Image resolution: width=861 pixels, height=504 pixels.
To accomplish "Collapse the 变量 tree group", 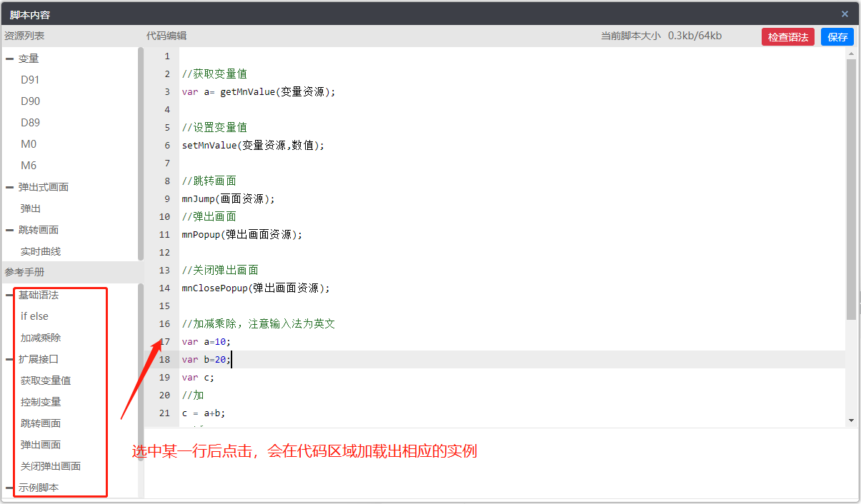I will (x=10, y=59).
